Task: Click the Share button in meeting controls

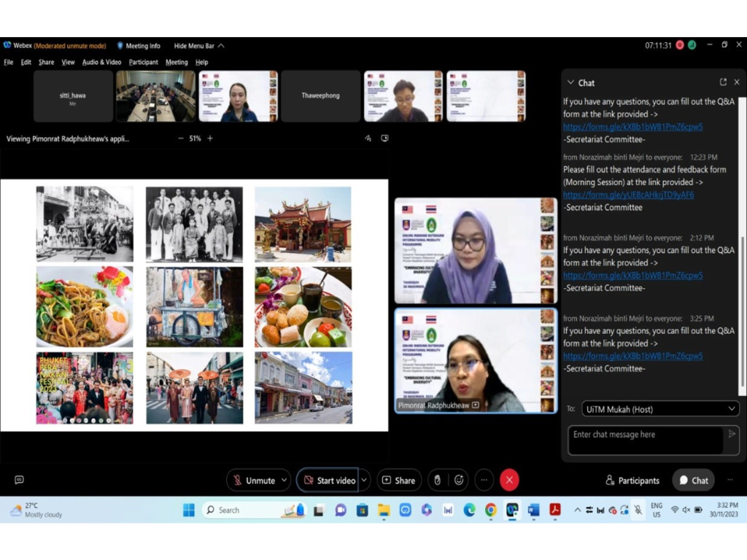Action: [399, 480]
